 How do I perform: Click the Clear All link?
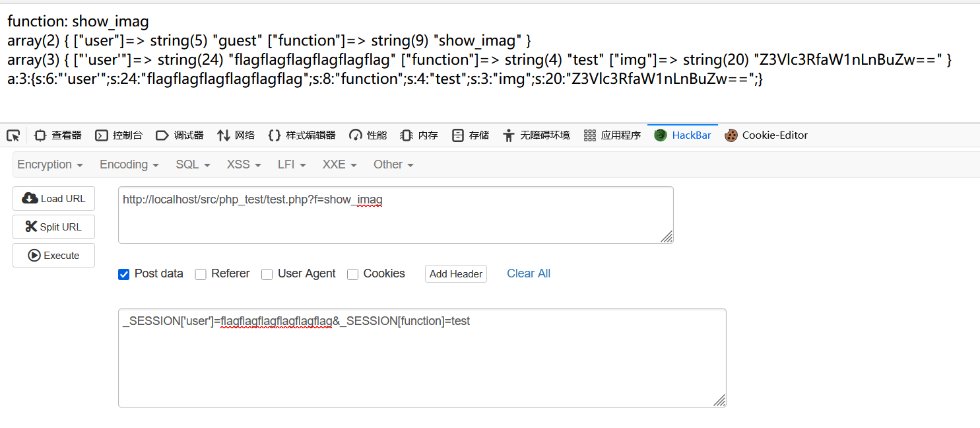(528, 273)
